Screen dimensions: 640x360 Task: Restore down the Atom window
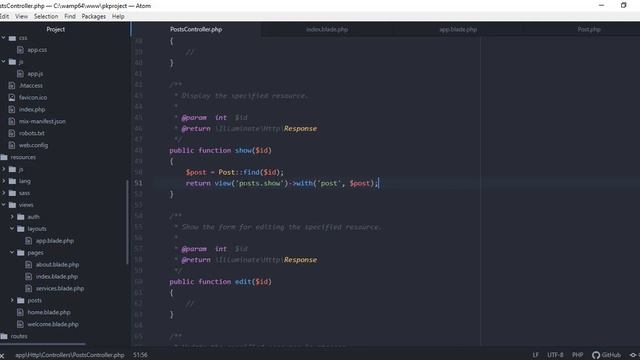pyautogui.click(x=623, y=5)
